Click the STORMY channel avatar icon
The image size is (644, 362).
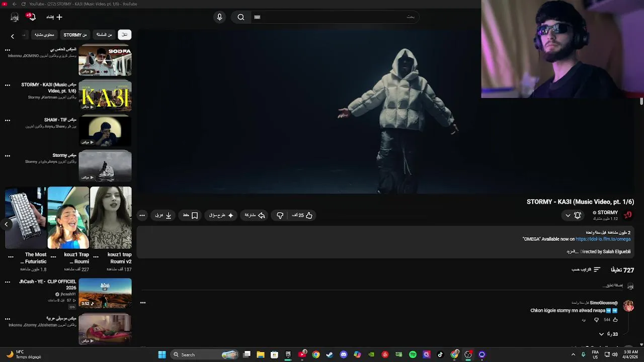coord(628,215)
